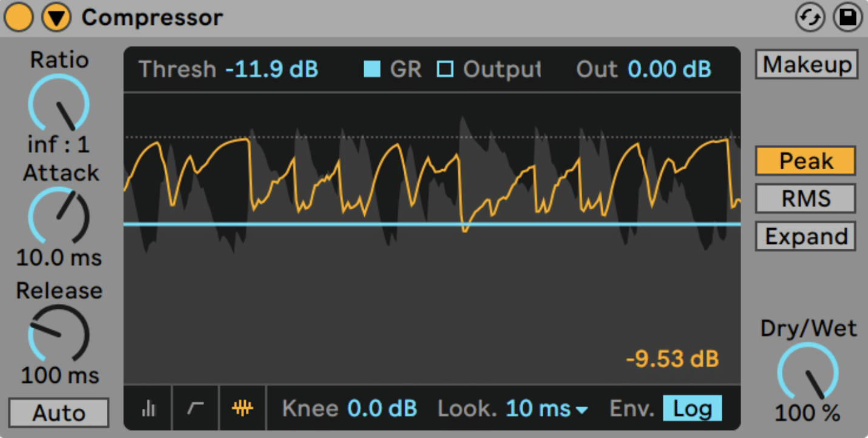Select Expand mode
Screen dimensions: 868x438
(x=805, y=236)
